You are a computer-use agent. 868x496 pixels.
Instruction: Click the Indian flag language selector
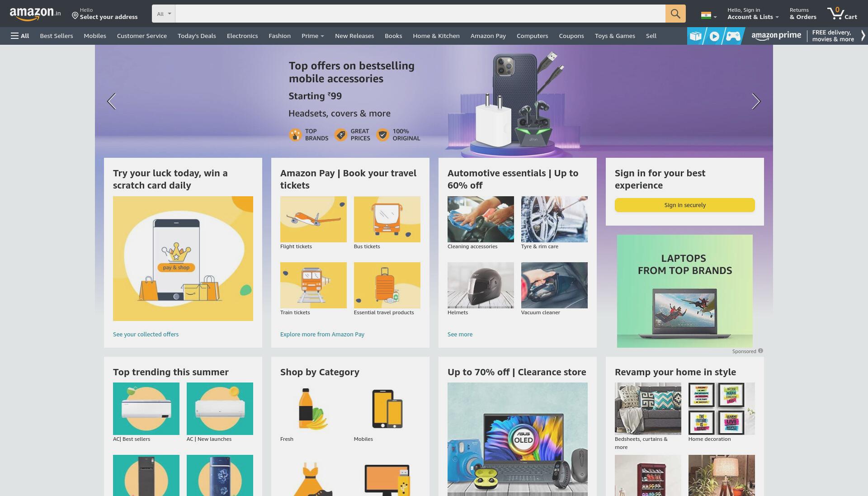(x=708, y=15)
